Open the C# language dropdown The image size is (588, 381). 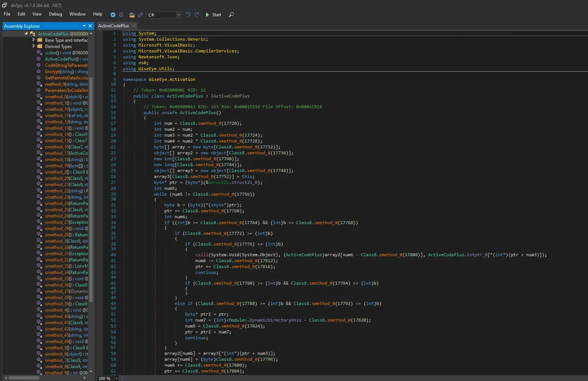(x=178, y=15)
